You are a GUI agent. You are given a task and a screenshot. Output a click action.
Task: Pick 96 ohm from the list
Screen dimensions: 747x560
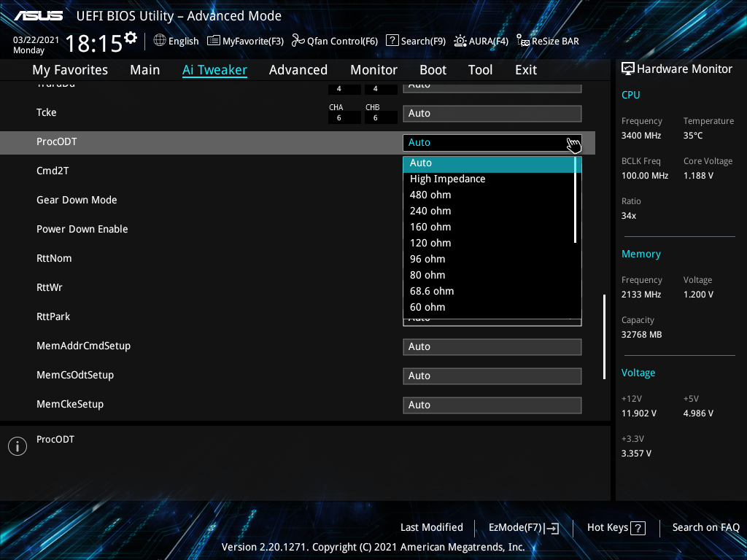pos(489,259)
